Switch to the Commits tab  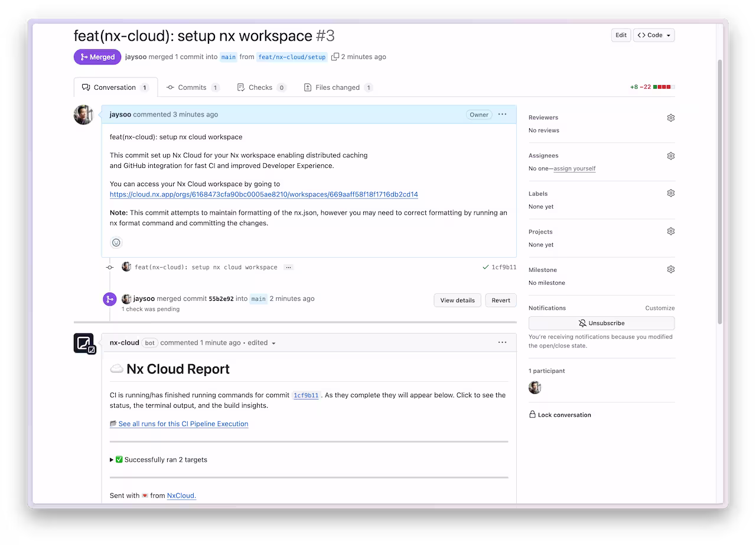pos(193,87)
